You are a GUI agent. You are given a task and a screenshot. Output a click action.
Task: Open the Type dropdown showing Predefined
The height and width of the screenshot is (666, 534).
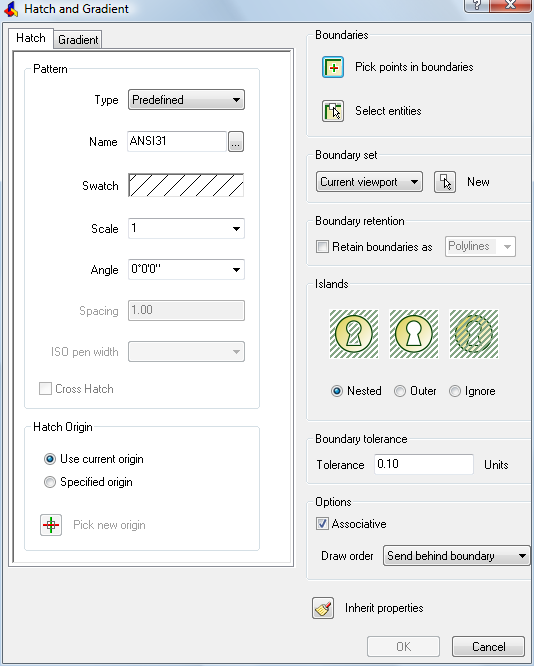[186, 100]
